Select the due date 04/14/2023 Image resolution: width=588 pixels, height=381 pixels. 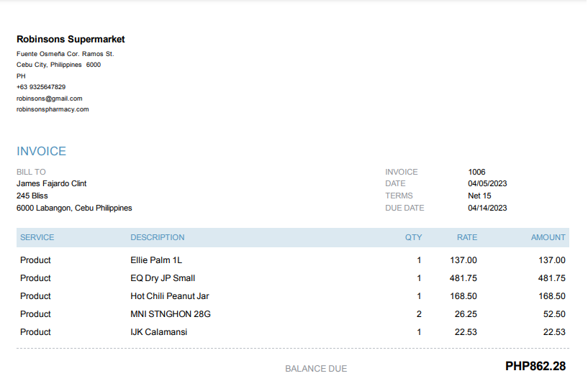(487, 208)
